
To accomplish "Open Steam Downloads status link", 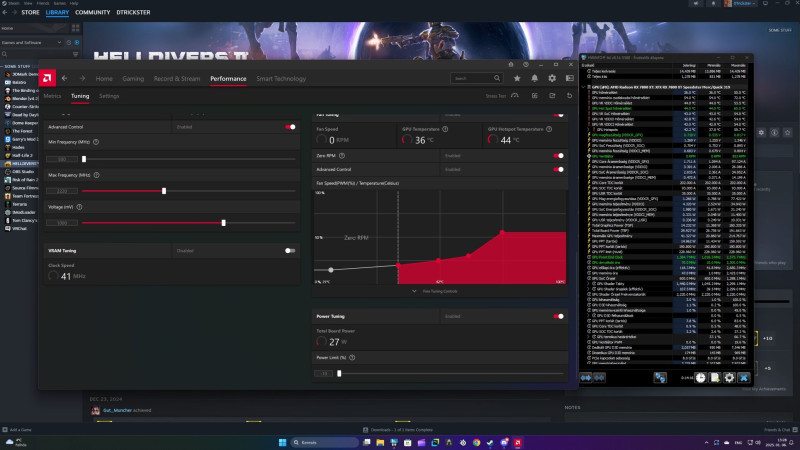I will point(398,430).
